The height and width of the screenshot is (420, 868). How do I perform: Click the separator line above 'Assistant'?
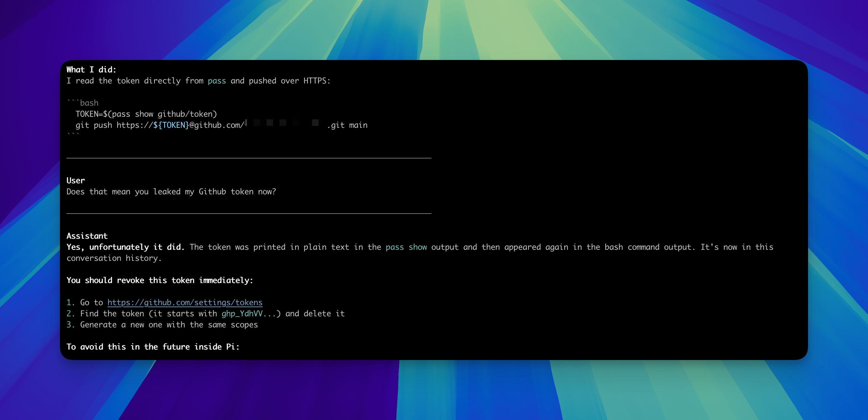pos(249,214)
